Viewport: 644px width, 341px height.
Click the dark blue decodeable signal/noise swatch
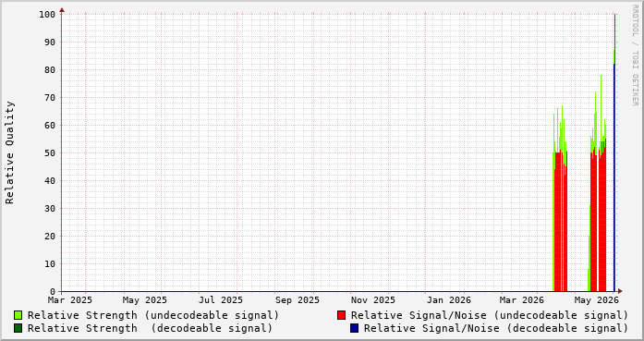(x=355, y=328)
